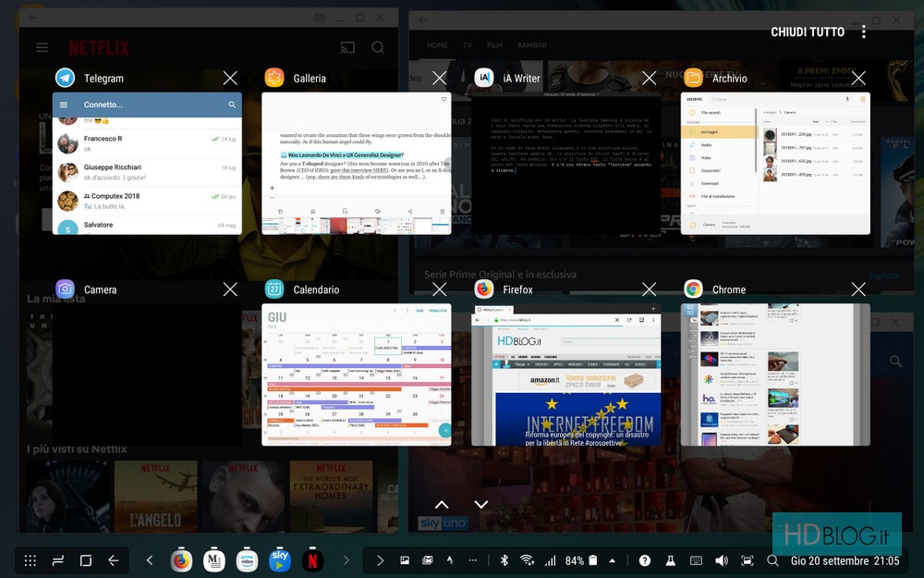Image resolution: width=924 pixels, height=578 pixels.
Task: Open the apps grid from the taskbar
Action: coord(30,560)
